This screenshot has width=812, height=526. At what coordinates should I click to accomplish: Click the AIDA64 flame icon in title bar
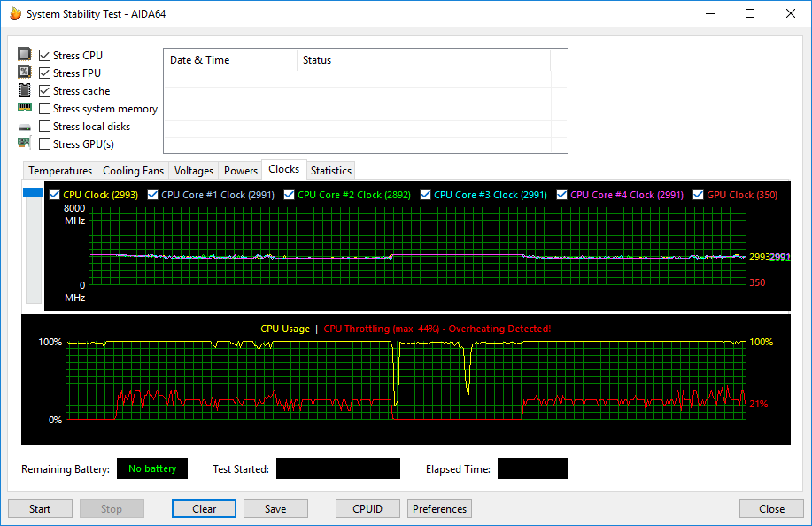tap(13, 13)
